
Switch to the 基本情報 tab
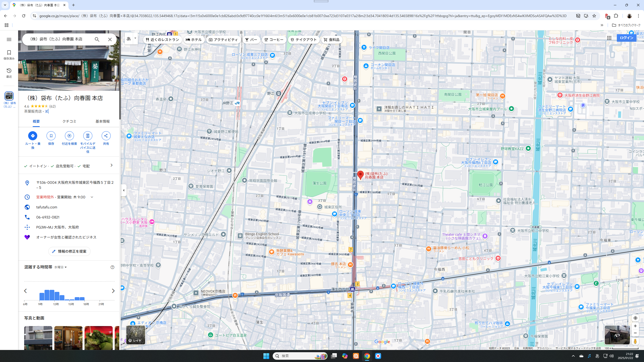tap(102, 121)
